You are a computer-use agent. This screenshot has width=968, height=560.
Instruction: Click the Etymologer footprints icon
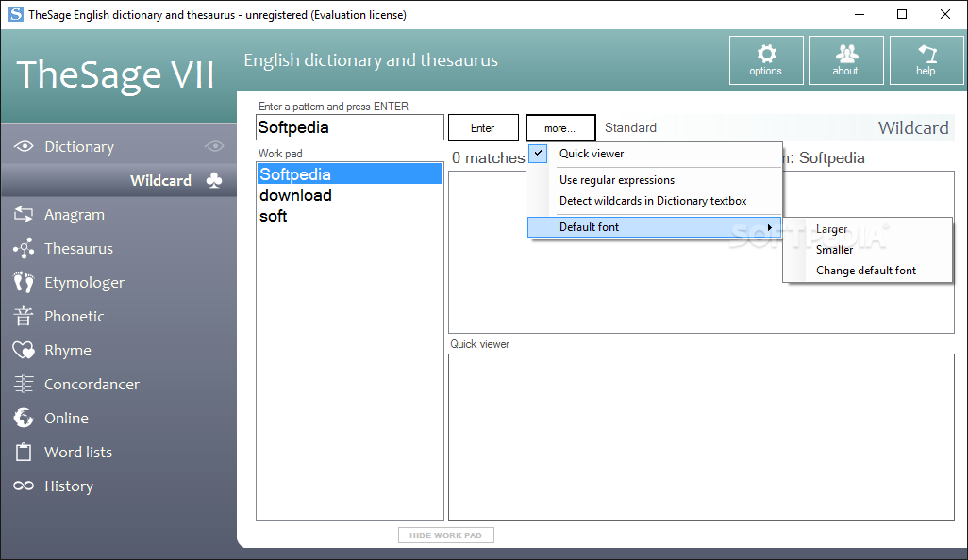[x=24, y=282]
